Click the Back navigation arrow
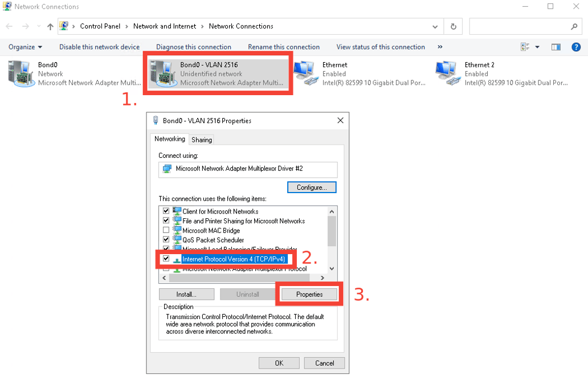 click(x=9, y=26)
